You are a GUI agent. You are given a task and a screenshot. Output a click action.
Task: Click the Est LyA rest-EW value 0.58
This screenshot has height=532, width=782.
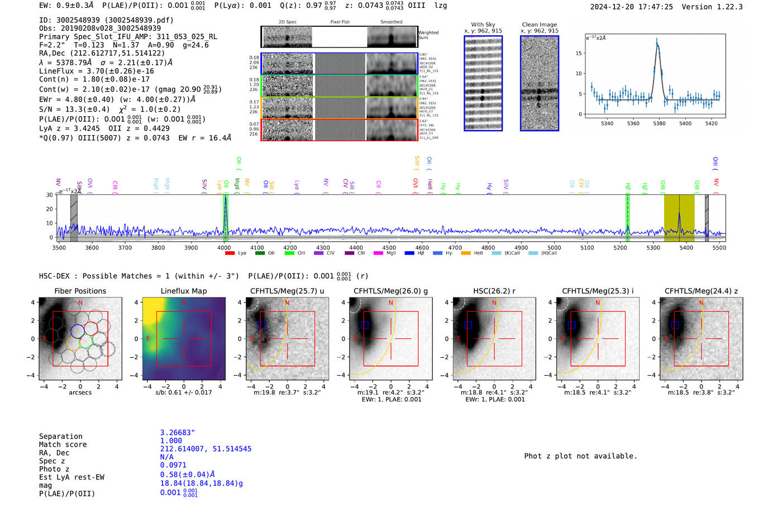[188, 475]
